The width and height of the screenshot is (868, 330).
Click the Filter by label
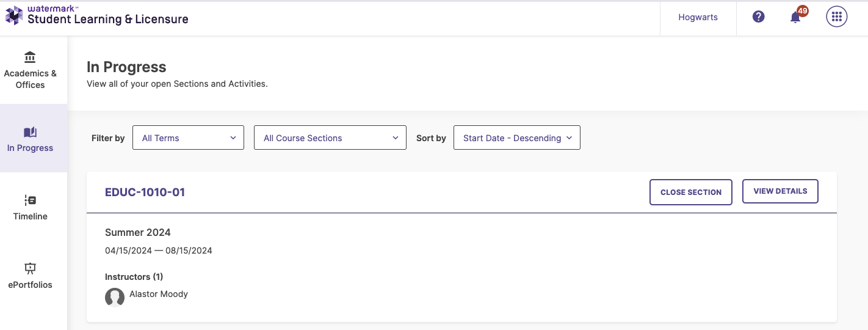point(108,138)
